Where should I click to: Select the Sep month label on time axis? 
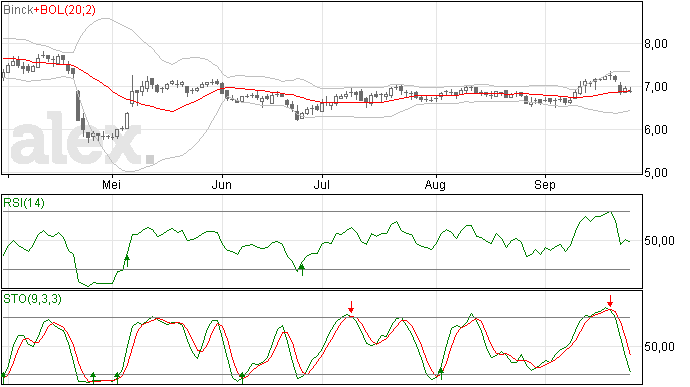pyautogui.click(x=545, y=185)
